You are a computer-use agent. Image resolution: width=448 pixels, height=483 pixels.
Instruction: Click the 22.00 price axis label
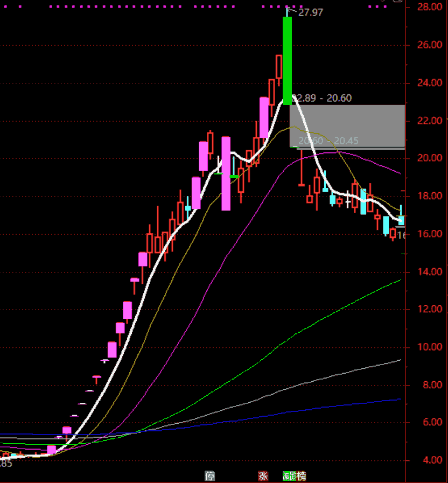click(430, 121)
